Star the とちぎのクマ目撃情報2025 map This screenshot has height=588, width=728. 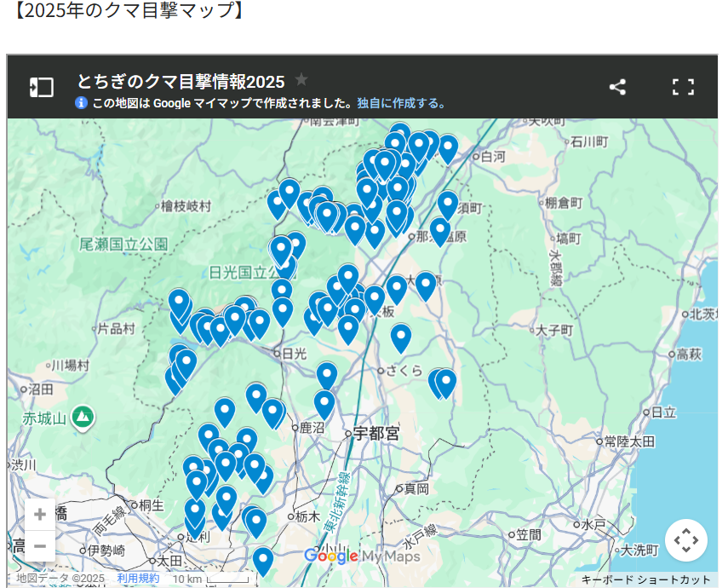click(301, 80)
